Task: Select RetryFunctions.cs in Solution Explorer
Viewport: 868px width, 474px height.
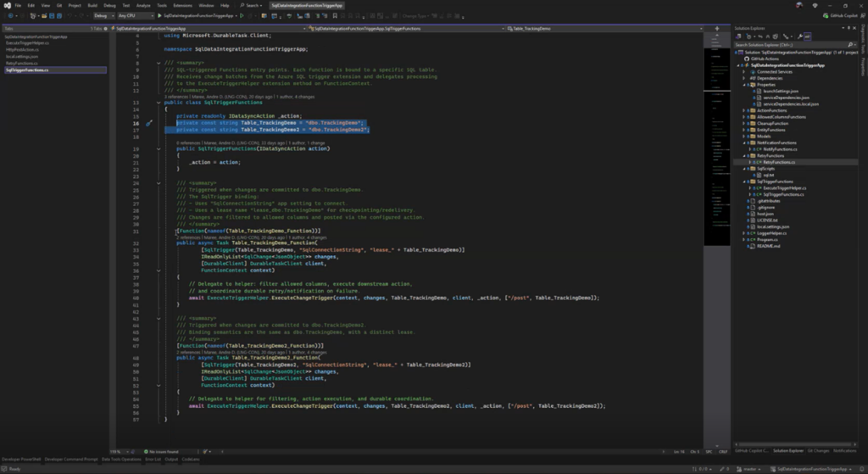Action: tap(779, 162)
